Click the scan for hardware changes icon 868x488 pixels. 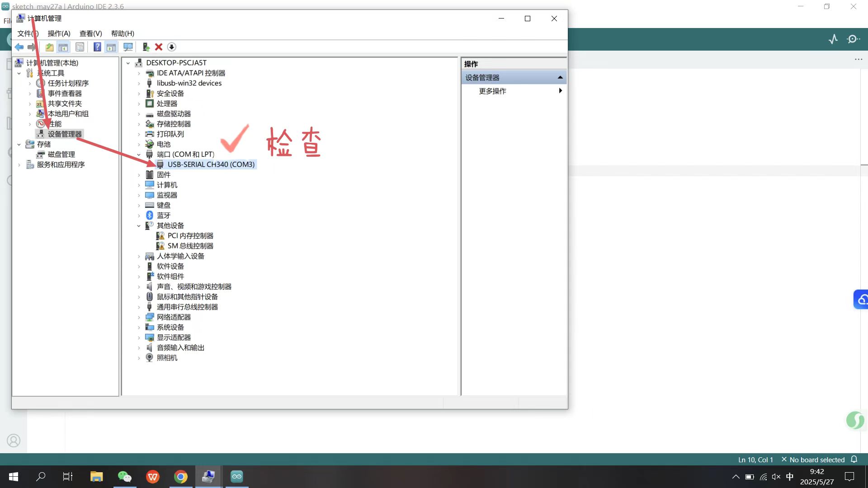(128, 47)
